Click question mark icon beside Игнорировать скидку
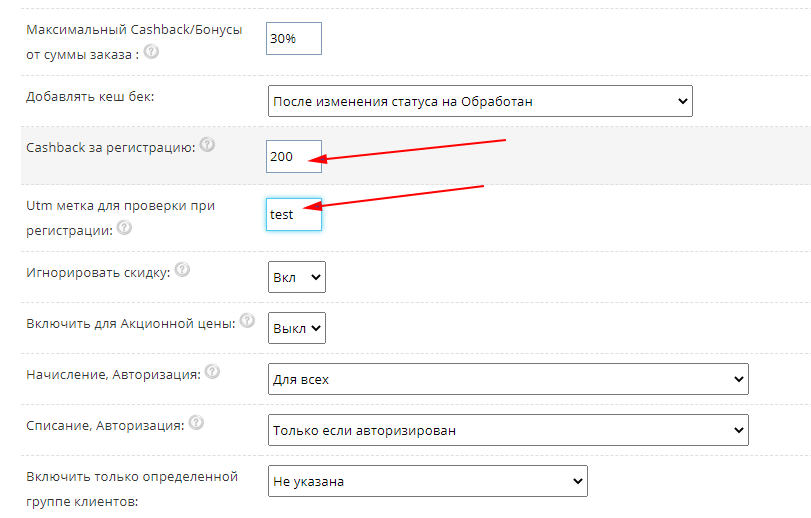 click(x=183, y=270)
